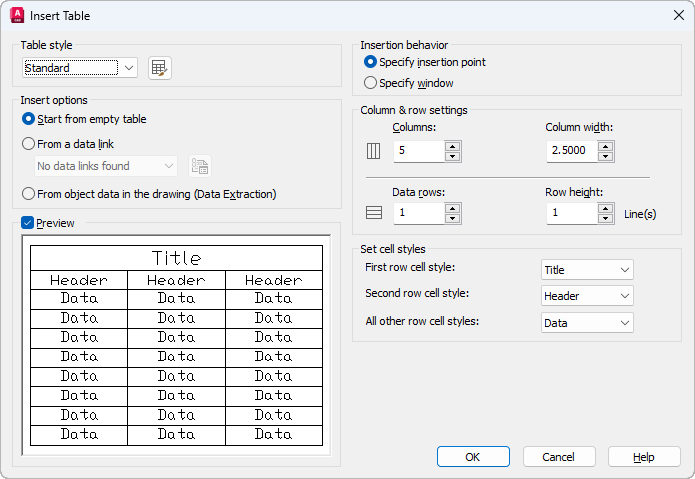695x479 pixels.
Task: Select Specify window insertion behavior
Action: 371,83
